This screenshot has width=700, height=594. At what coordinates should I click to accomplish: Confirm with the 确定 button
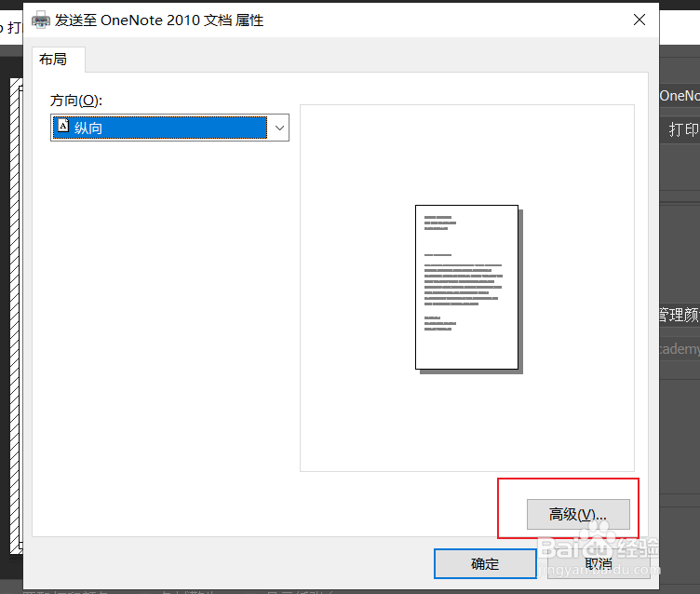pos(485,563)
